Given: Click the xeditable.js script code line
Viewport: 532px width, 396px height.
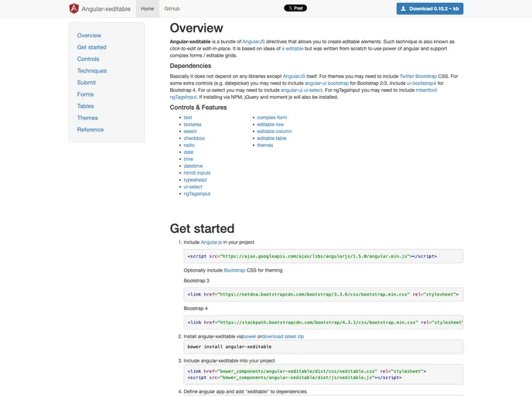Looking at the screenshot, I should (295, 377).
